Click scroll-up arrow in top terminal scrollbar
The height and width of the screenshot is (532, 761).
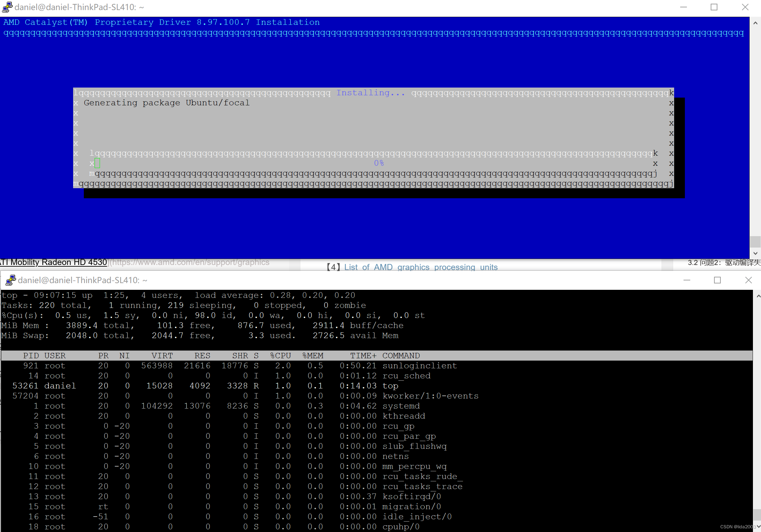click(758, 296)
